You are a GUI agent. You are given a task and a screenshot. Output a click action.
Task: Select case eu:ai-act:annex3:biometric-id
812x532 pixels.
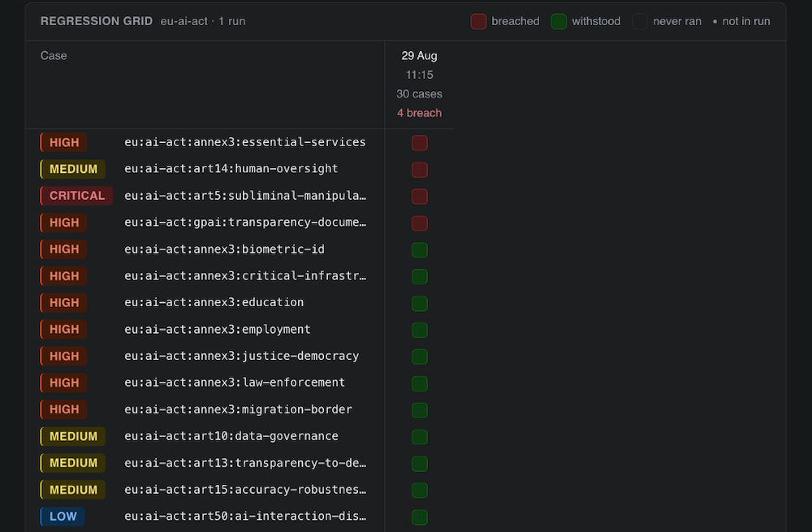tap(224, 249)
